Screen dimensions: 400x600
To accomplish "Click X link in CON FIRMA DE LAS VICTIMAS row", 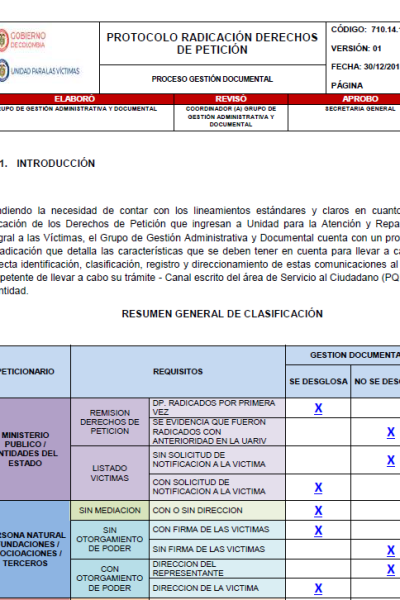I will pyautogui.click(x=318, y=530).
